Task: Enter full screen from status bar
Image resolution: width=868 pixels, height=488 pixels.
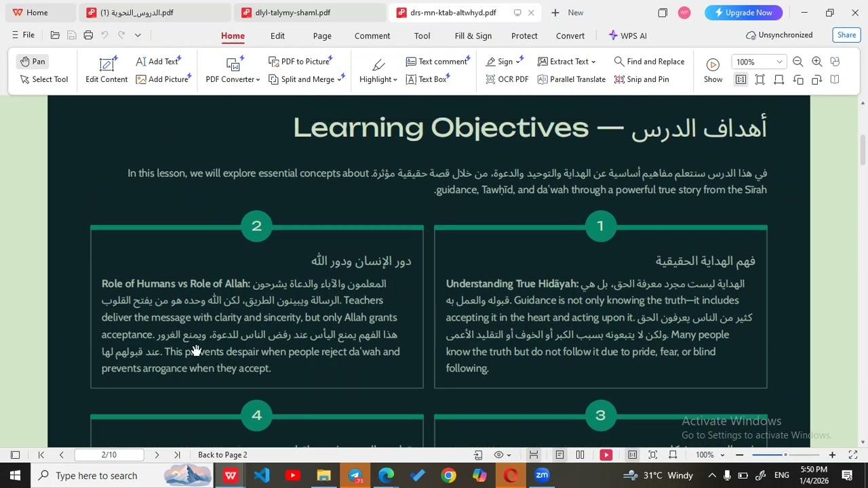Action: point(853,455)
